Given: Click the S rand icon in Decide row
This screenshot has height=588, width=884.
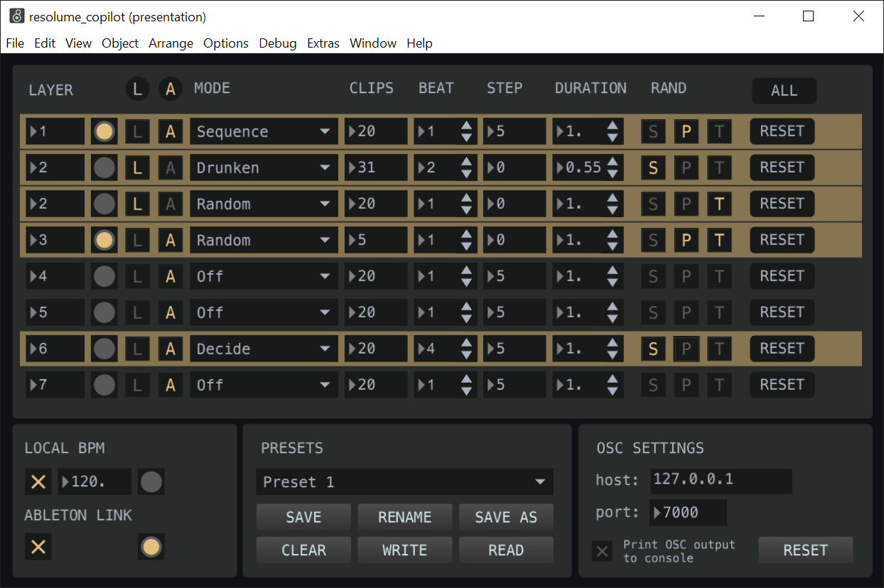Looking at the screenshot, I should [653, 349].
